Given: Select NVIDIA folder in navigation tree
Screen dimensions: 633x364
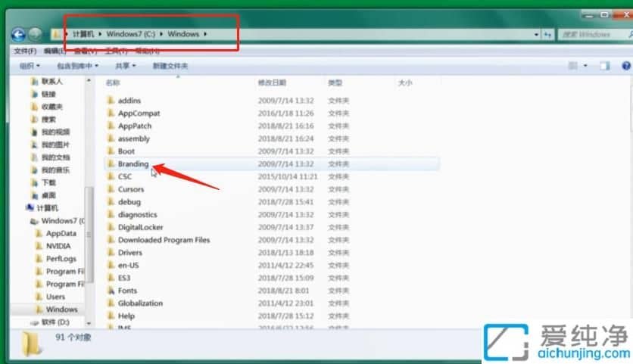Looking at the screenshot, I should click(58, 246).
